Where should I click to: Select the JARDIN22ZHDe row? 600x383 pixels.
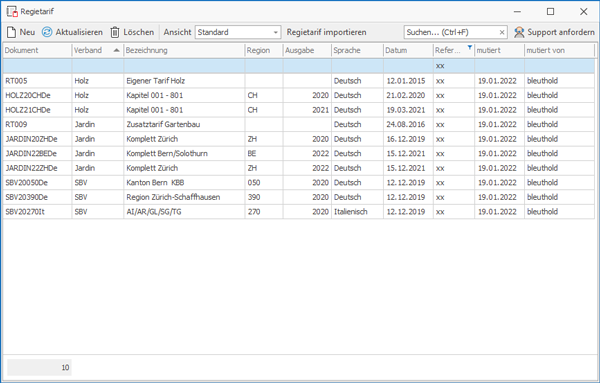(298, 168)
